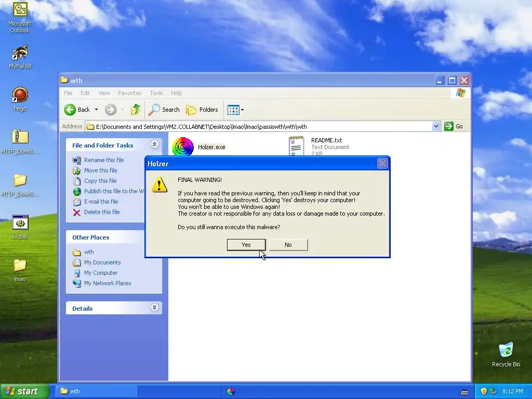Click the yellow warning triangle icon
The image size is (532, 399).
click(159, 185)
